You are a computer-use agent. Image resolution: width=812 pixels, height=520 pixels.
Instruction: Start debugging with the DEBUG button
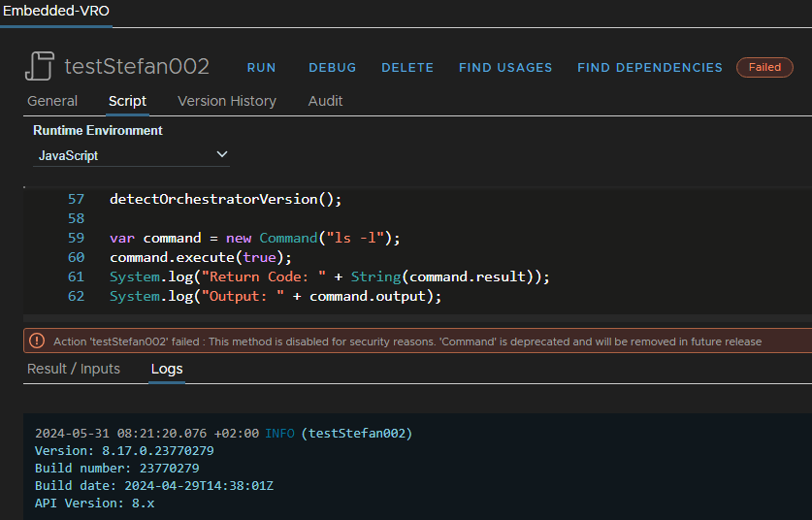(x=332, y=68)
